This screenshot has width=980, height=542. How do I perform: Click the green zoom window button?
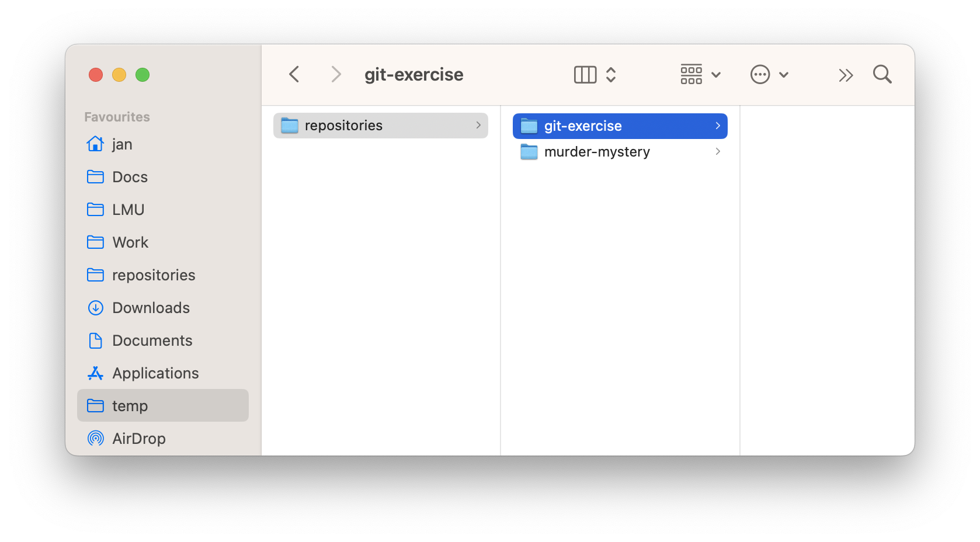pos(143,75)
